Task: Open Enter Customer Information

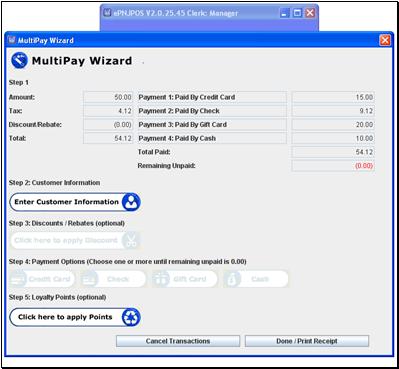Action: point(75,202)
